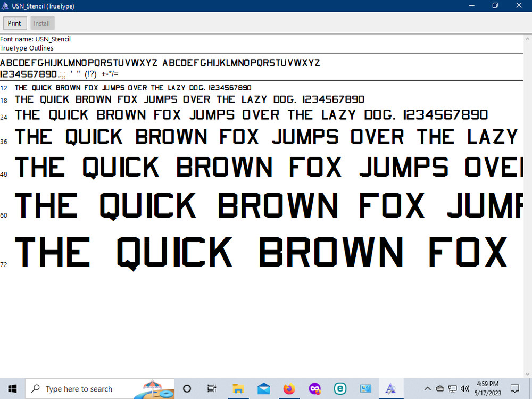Open the clock showing 4:59 PM
Image resolution: width=532 pixels, height=399 pixels.
tap(487, 389)
